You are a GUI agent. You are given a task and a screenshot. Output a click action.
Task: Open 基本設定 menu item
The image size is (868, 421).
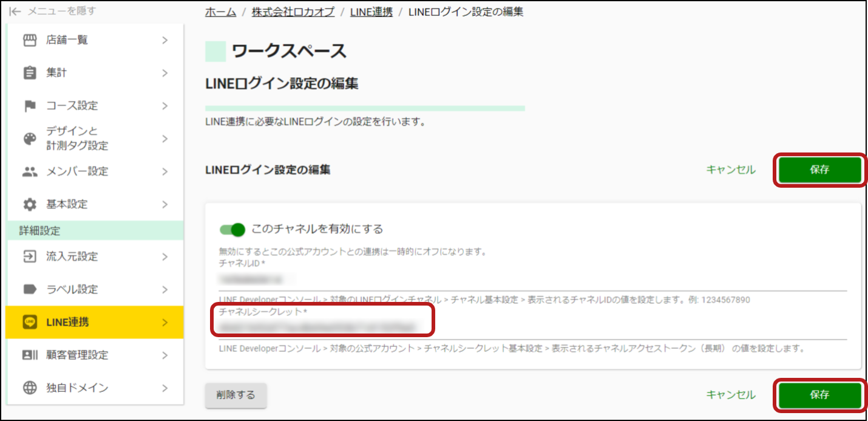pyautogui.click(x=95, y=204)
